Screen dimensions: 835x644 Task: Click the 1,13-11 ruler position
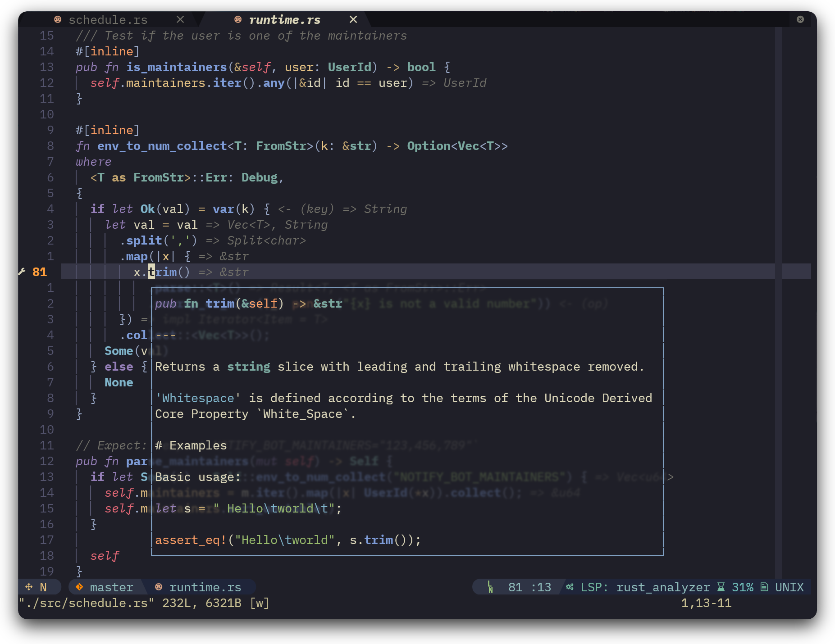[707, 603]
